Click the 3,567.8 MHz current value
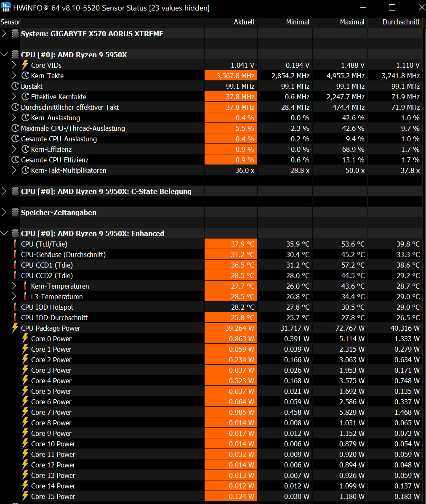Screen dimensions: 426x504 pos(235,76)
